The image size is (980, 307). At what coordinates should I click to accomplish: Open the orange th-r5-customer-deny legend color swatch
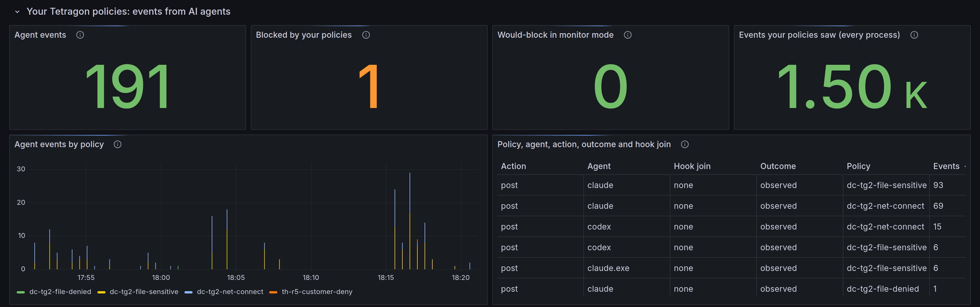click(x=273, y=292)
